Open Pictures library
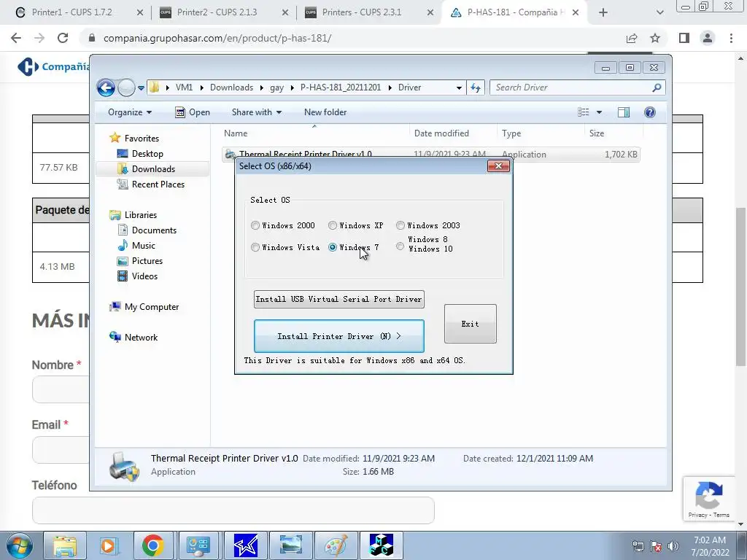The image size is (747, 560). pyautogui.click(x=147, y=261)
